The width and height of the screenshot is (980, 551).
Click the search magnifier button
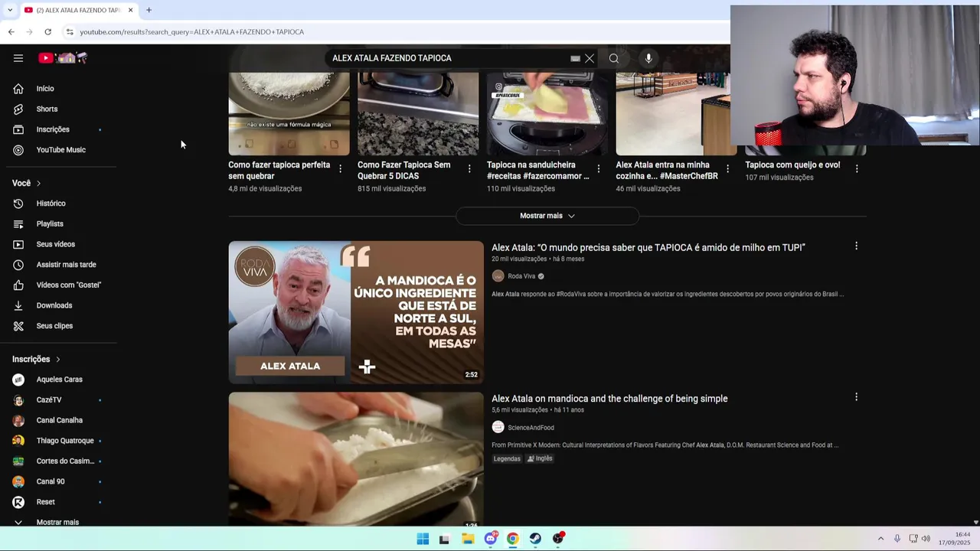(x=614, y=58)
